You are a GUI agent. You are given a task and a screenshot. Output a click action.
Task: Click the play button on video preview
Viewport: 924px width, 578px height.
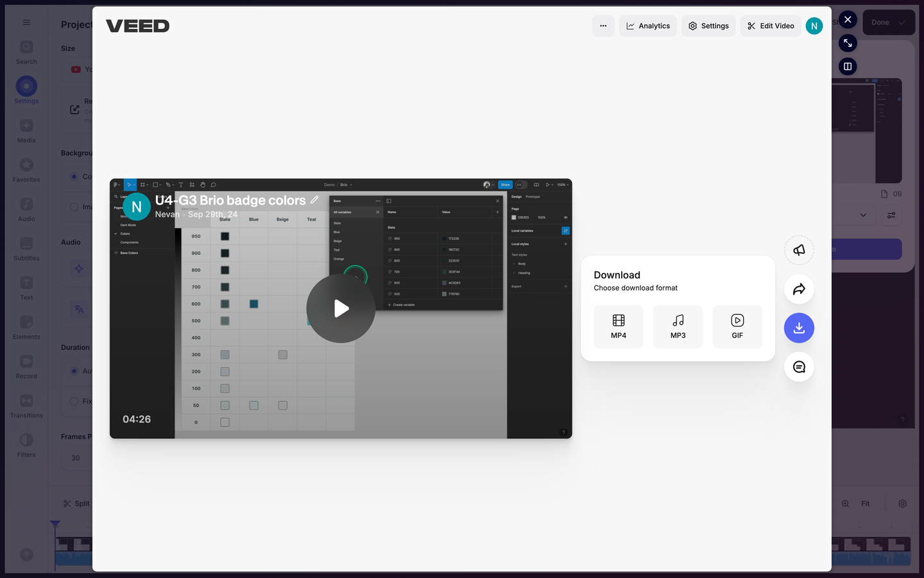pos(341,309)
